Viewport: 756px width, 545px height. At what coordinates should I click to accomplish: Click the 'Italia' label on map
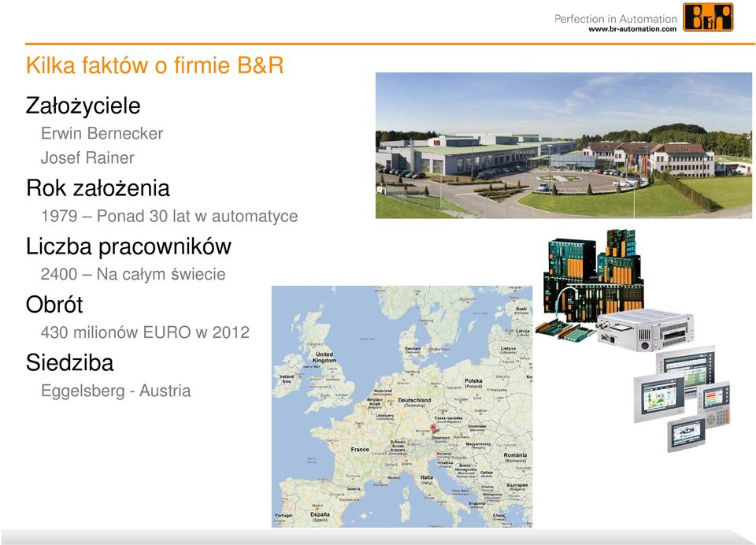click(427, 477)
